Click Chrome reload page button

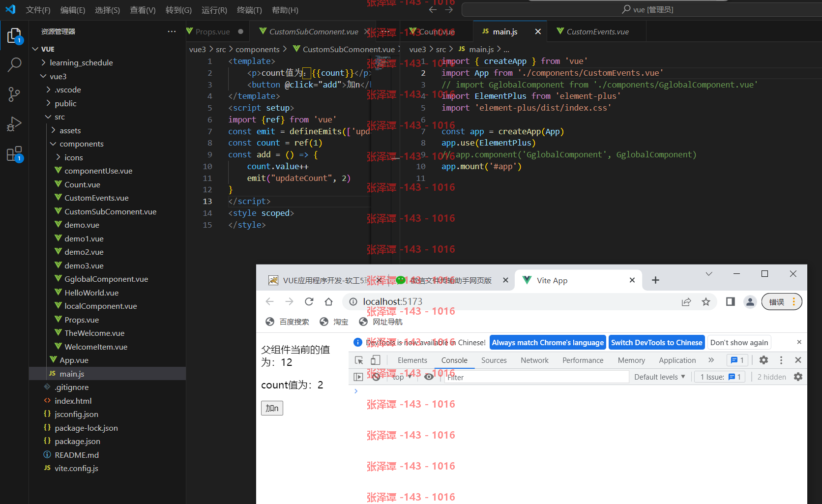[309, 301]
